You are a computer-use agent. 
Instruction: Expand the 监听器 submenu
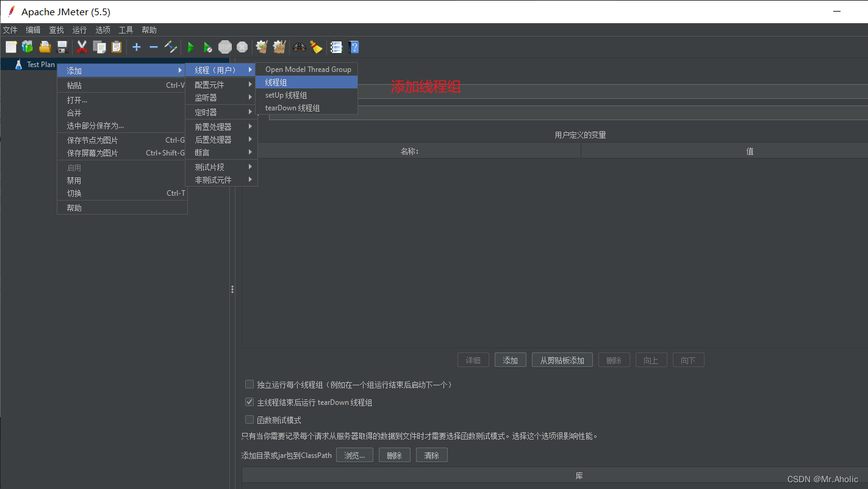221,98
